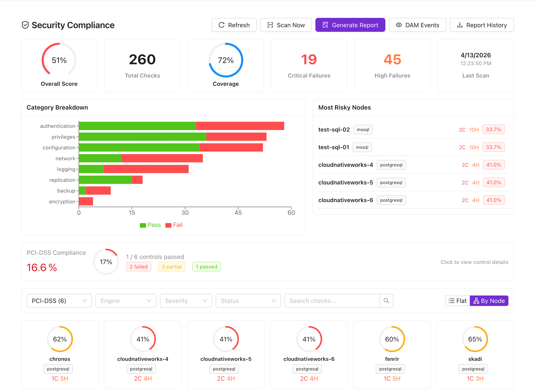535x392 pixels.
Task: Expand the Engine filter dropdown
Action: tap(126, 301)
